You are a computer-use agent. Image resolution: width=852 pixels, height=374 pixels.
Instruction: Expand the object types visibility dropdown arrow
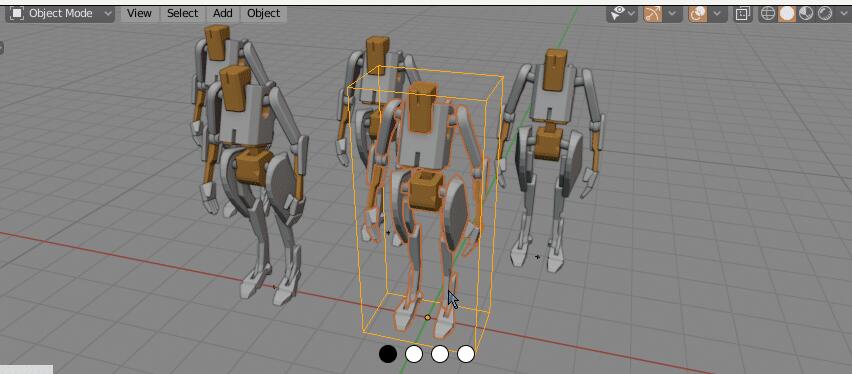coord(632,14)
